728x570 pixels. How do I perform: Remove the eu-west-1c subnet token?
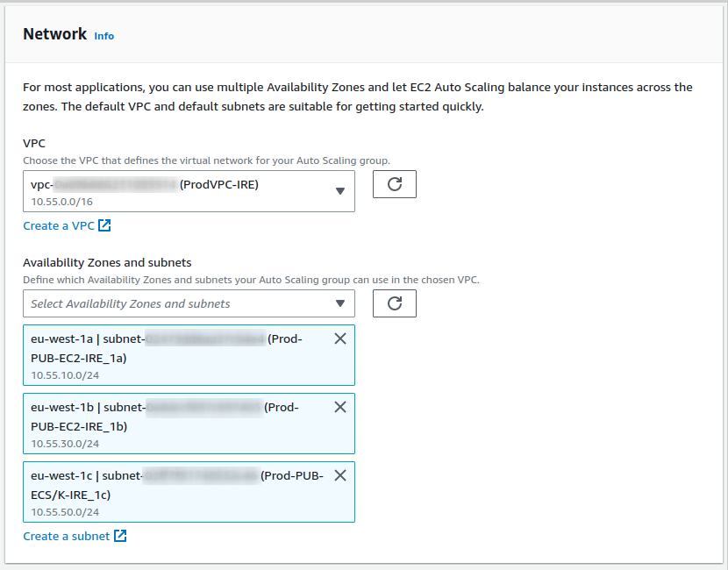[x=340, y=476]
